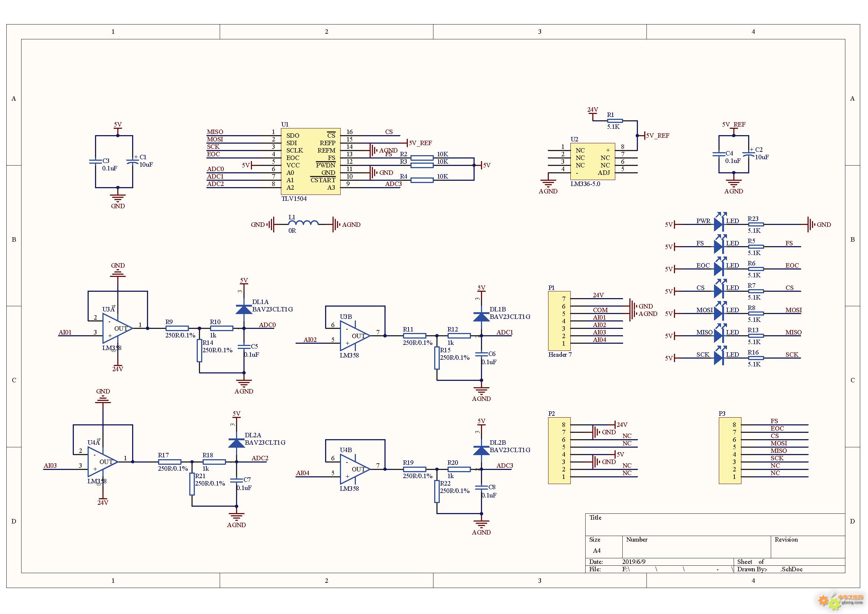868x614 pixels.
Task: Click the 'REFP' pin name on U1
Action: click(x=327, y=143)
